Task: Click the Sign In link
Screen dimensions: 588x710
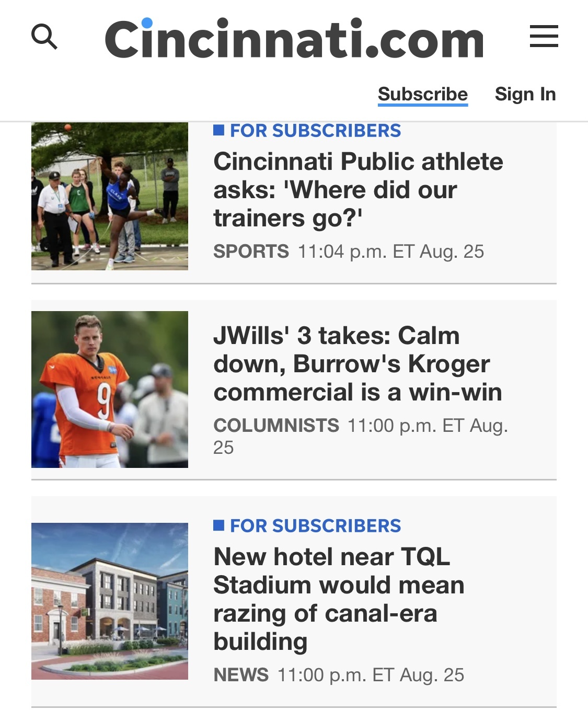Action: click(x=525, y=94)
